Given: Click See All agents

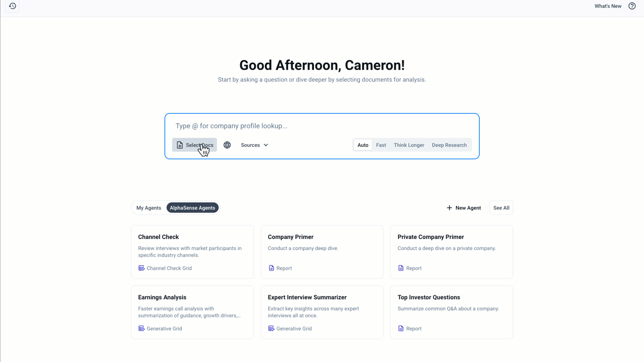Looking at the screenshot, I should tap(501, 207).
